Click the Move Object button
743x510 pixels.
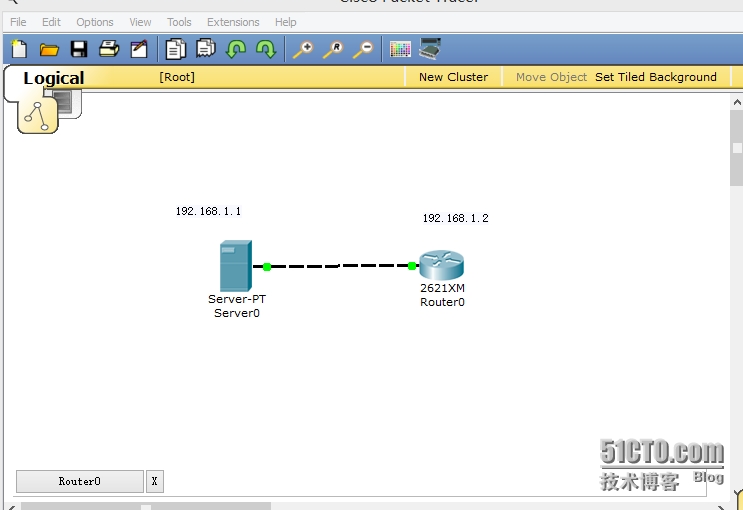tap(551, 77)
